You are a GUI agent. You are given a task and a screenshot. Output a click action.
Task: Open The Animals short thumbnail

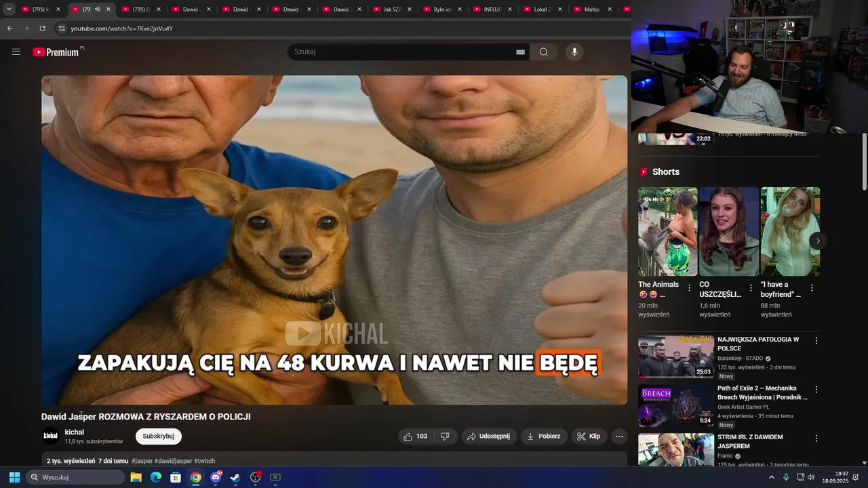point(668,231)
